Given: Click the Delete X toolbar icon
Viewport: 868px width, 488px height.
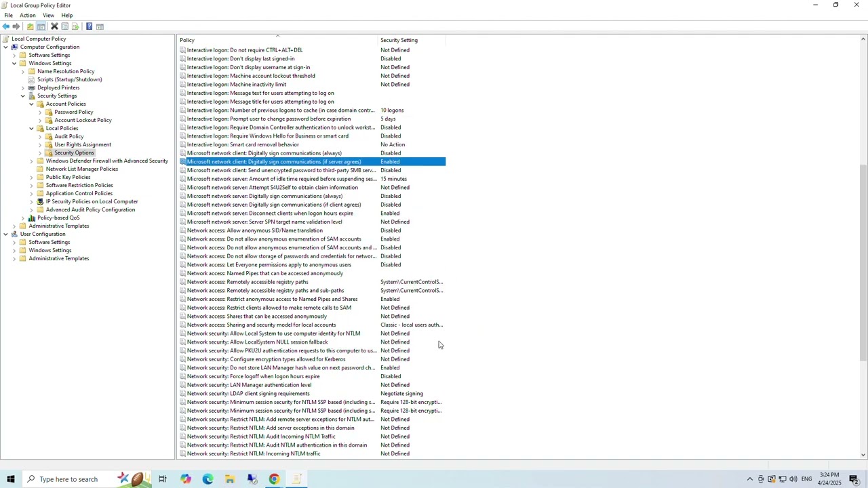Looking at the screenshot, I should pos(54,26).
